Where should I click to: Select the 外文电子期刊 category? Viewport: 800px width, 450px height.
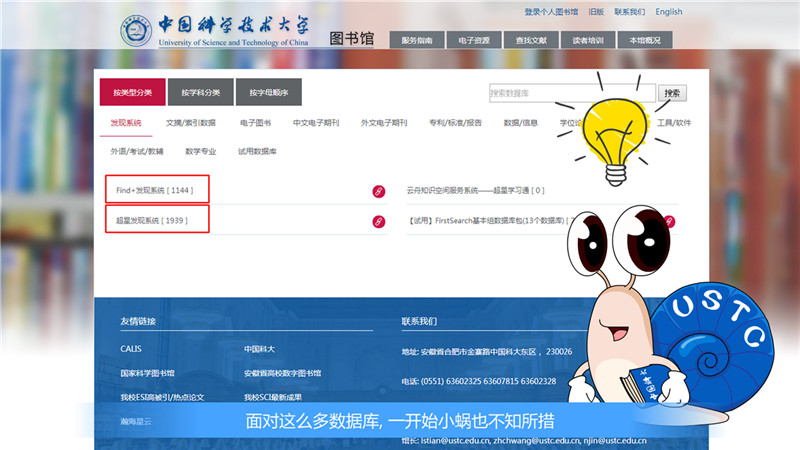384,123
